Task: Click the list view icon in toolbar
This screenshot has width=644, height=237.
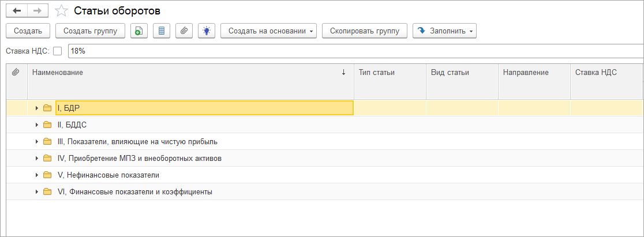Action: tap(161, 31)
